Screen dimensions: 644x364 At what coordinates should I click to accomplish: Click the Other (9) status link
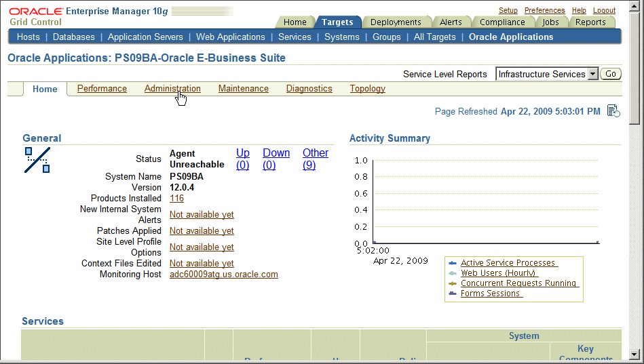316,159
